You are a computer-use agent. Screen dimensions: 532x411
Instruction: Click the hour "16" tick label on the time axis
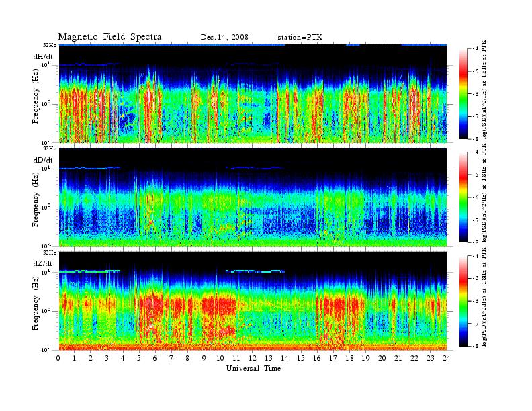[x=317, y=358]
